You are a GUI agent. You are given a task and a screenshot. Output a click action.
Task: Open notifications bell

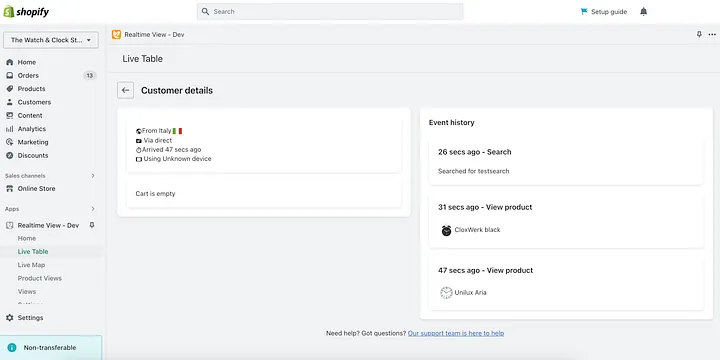tap(643, 11)
